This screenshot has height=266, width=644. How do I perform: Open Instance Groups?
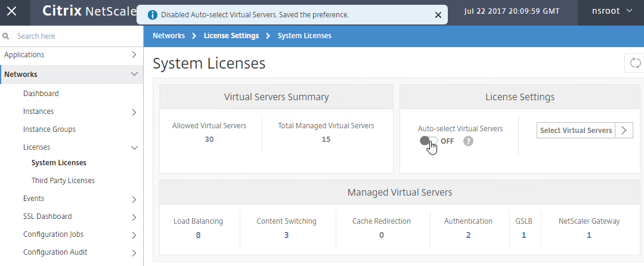[49, 129]
